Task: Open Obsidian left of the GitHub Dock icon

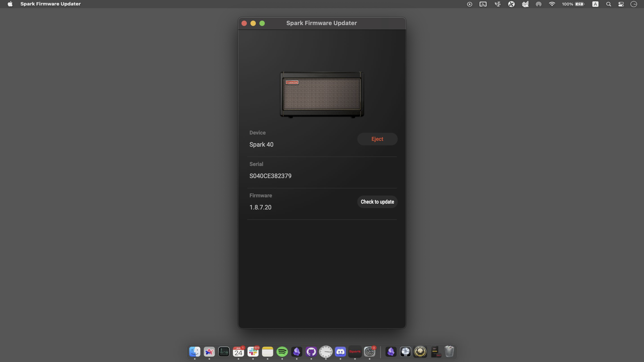Action: click(297, 352)
